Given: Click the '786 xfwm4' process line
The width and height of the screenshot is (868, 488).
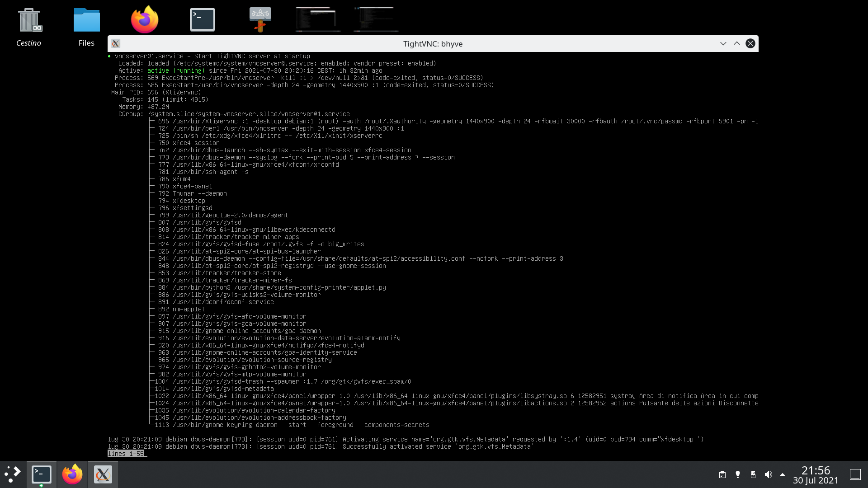Looking at the screenshot, I should 175,179.
